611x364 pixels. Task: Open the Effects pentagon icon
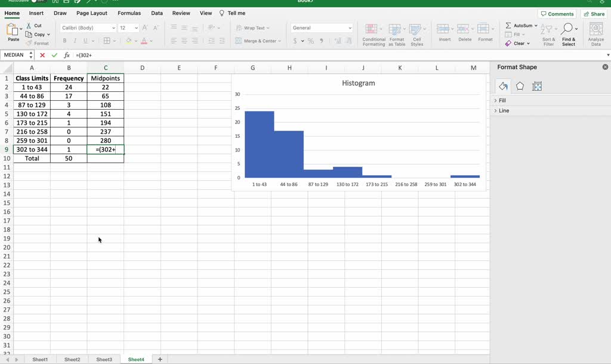coord(520,86)
